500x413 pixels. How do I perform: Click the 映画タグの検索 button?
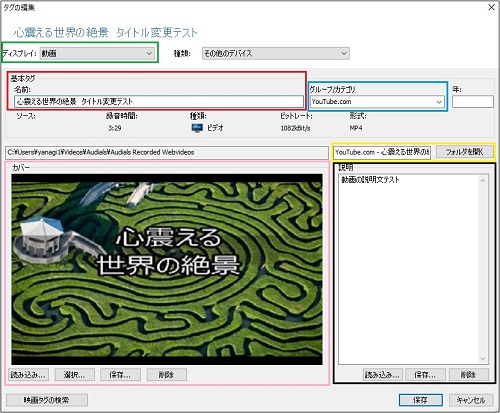click(x=47, y=400)
